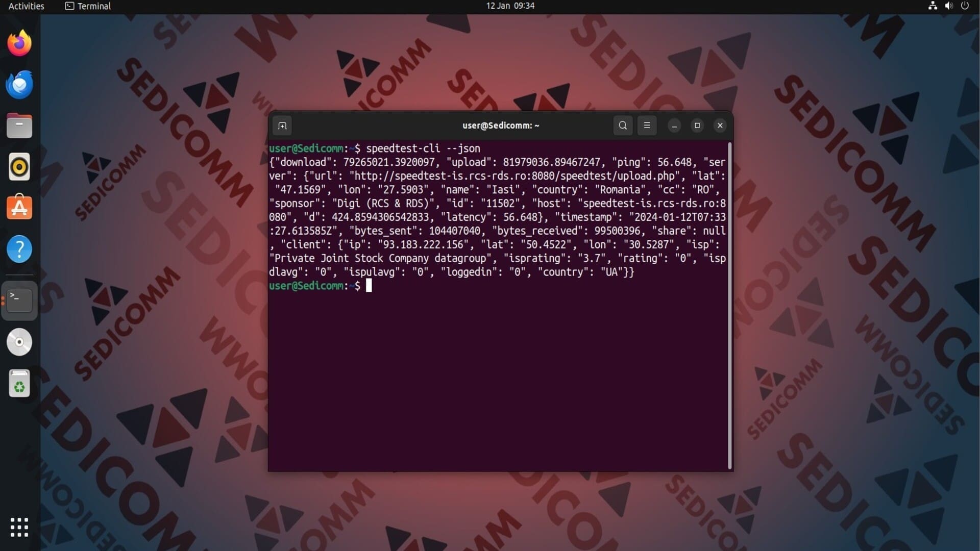
Task: Launch Rhythmbox music player
Action: 19,167
